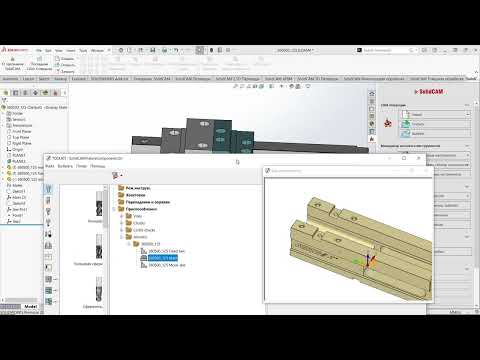Open the File menu in SOLIDWORKS
Image resolution: width=480 pixels, height=360 pixels.
(x=39, y=50)
